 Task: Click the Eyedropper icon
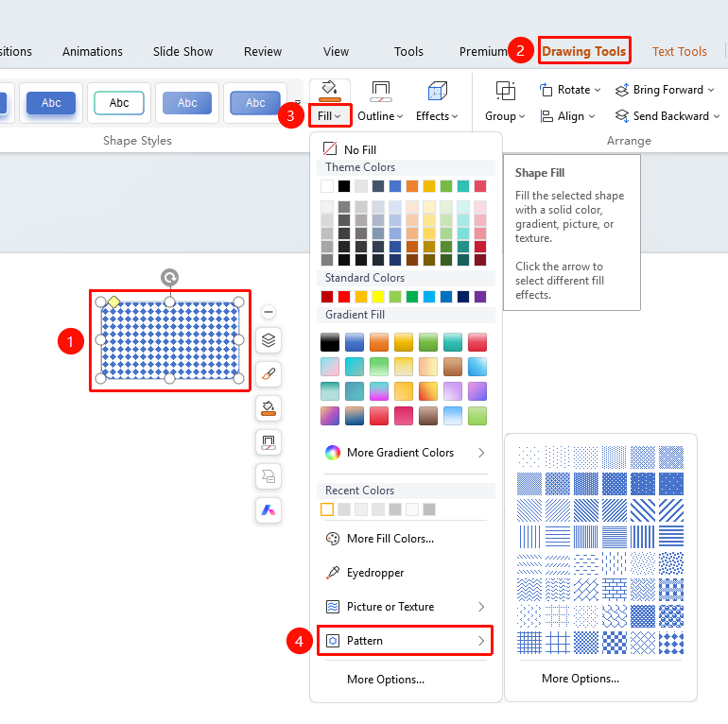point(333,573)
